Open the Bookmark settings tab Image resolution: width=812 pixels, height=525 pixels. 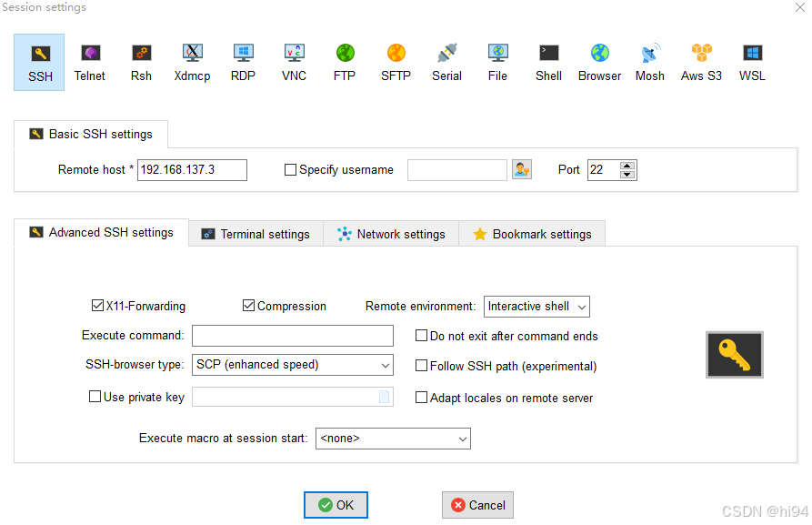click(x=532, y=234)
